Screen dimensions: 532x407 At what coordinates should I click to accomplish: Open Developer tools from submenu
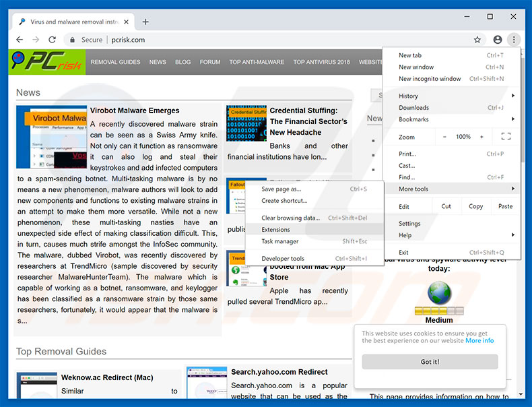tap(314, 258)
